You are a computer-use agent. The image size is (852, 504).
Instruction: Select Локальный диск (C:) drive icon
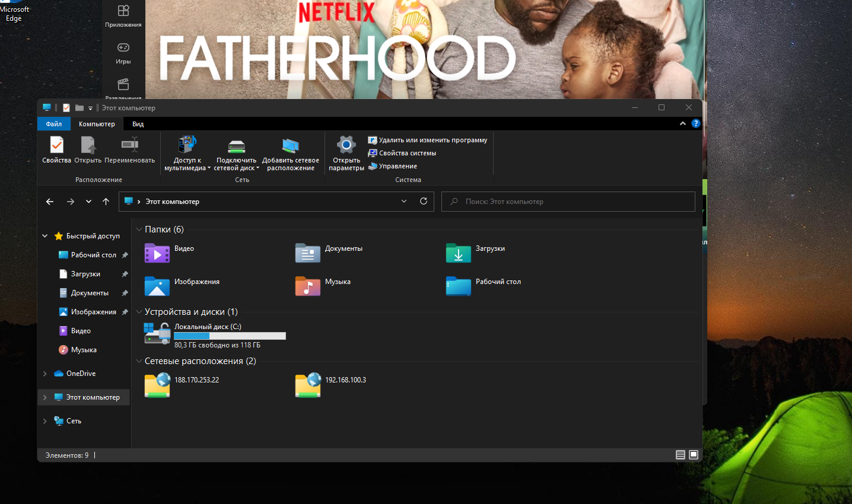(x=157, y=333)
